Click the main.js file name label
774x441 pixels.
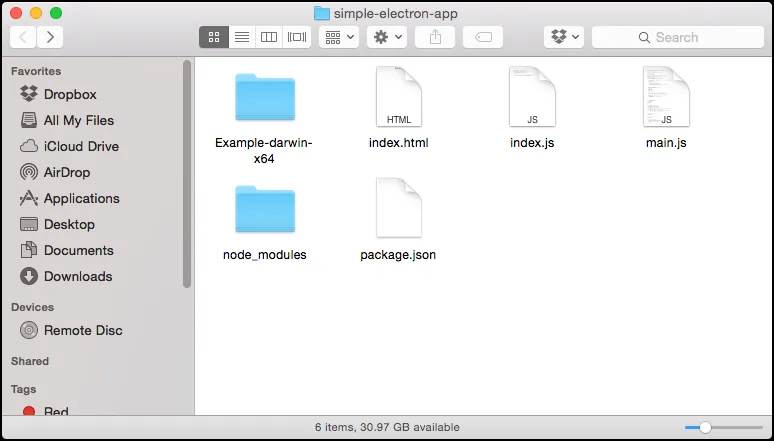(x=666, y=143)
